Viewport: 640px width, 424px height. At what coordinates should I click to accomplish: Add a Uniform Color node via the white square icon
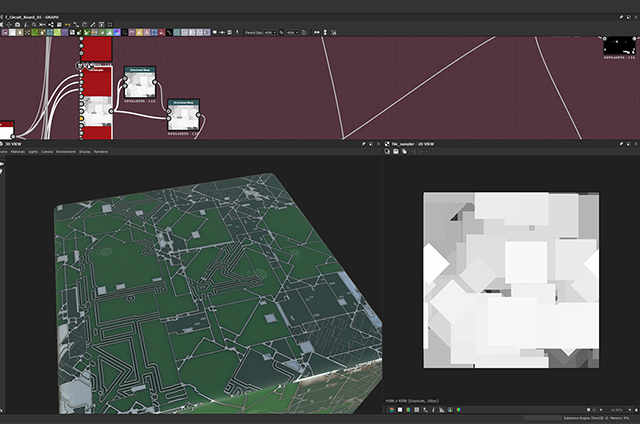tap(13, 32)
